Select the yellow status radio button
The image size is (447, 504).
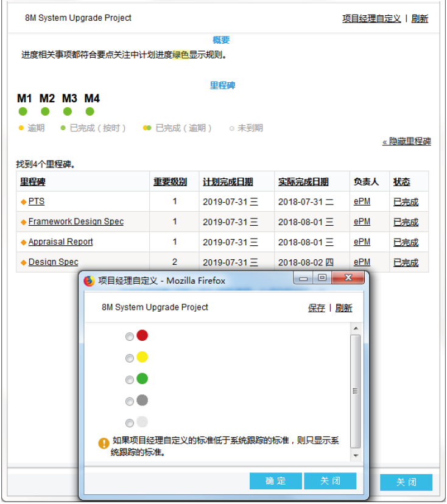[130, 358]
